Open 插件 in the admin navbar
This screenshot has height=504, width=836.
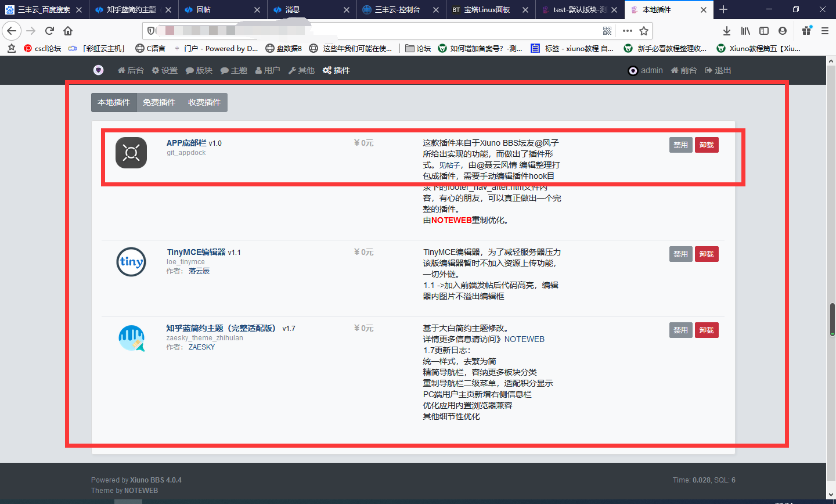[337, 70]
